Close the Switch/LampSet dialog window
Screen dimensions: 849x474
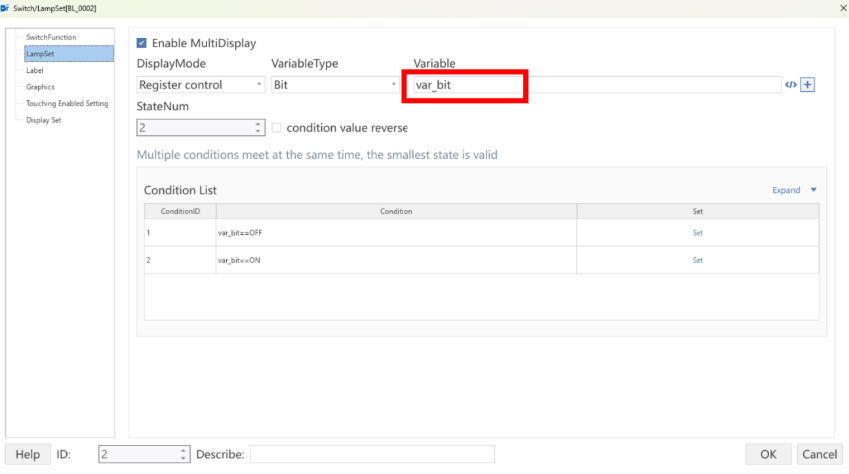(x=843, y=8)
